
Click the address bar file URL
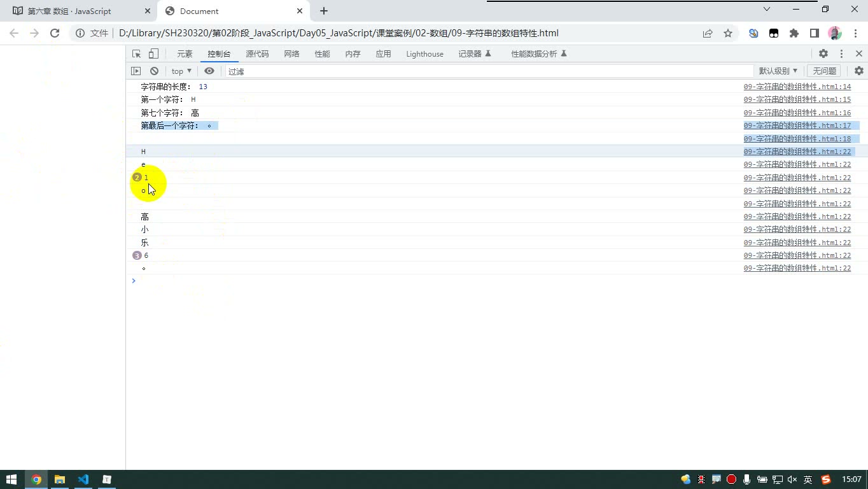tap(339, 33)
